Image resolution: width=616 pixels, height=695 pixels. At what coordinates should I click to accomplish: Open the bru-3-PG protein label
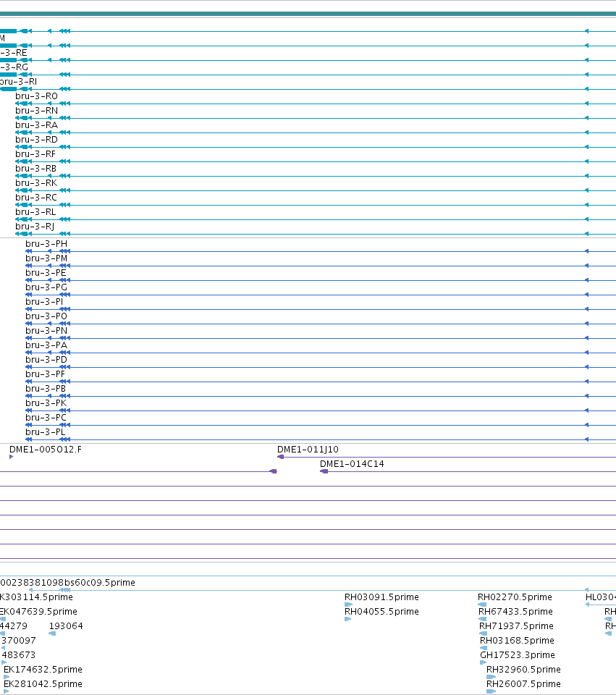point(46,287)
